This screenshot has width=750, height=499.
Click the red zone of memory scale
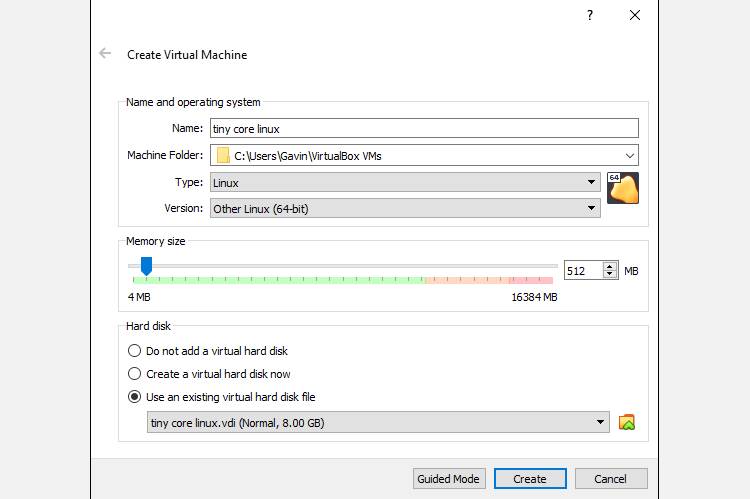click(531, 280)
